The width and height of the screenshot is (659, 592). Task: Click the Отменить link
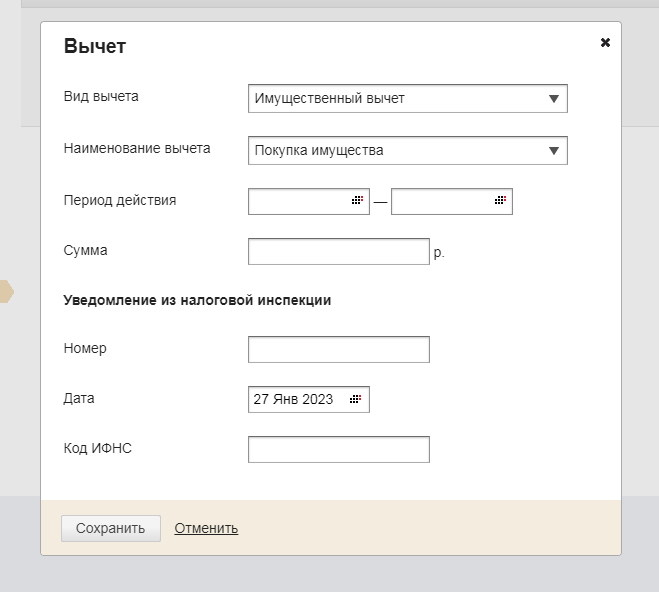point(206,529)
